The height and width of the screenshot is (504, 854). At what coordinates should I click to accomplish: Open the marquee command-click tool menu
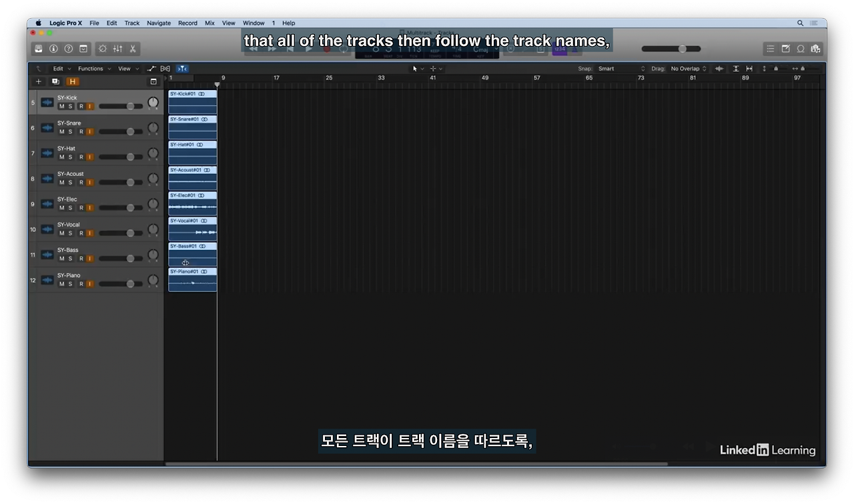(436, 69)
